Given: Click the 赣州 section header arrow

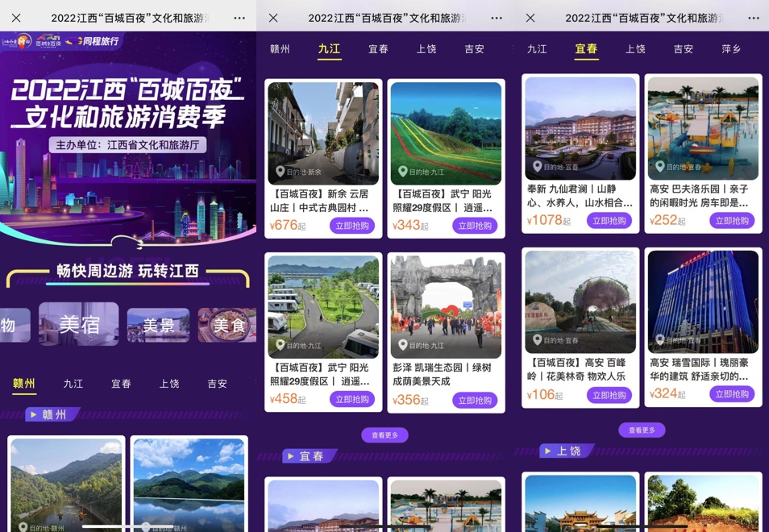Looking at the screenshot, I should pos(34,415).
